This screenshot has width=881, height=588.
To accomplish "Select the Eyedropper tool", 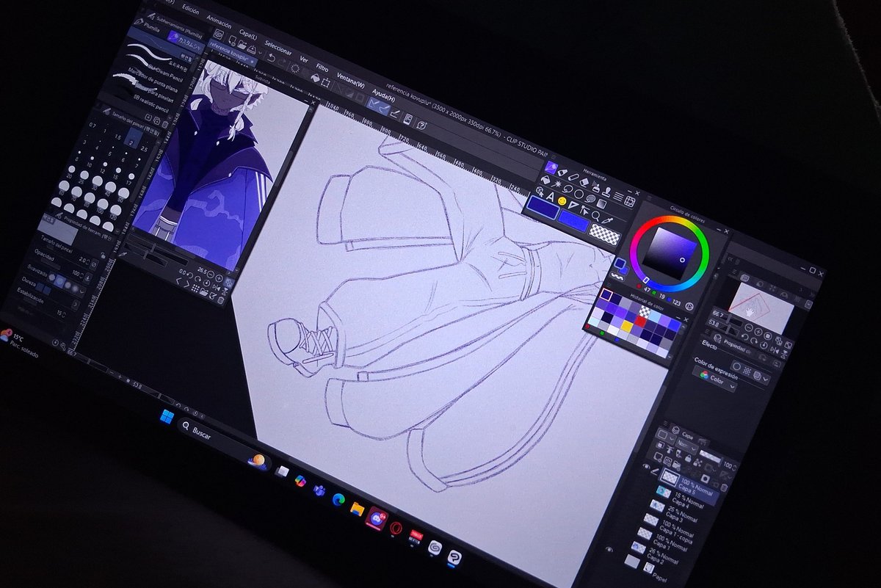I will (x=607, y=220).
